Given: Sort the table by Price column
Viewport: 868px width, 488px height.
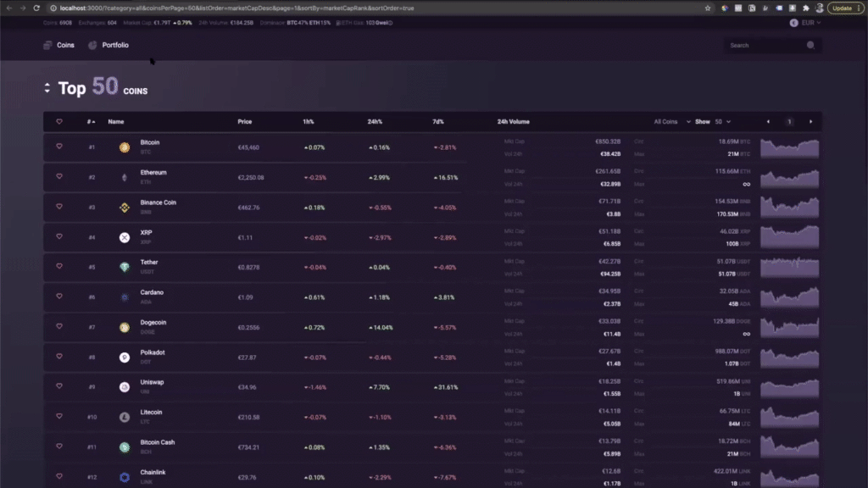Looking at the screenshot, I should click(245, 122).
